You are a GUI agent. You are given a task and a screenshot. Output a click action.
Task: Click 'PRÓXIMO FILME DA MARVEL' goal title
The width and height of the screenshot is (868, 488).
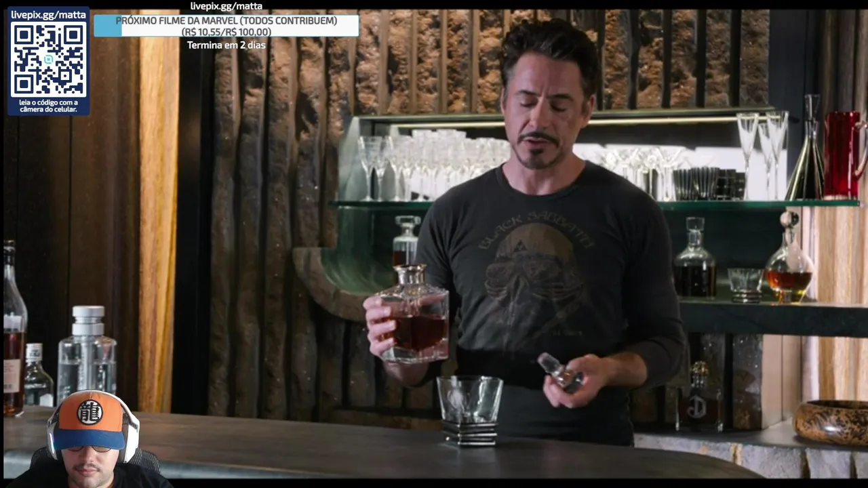point(226,21)
